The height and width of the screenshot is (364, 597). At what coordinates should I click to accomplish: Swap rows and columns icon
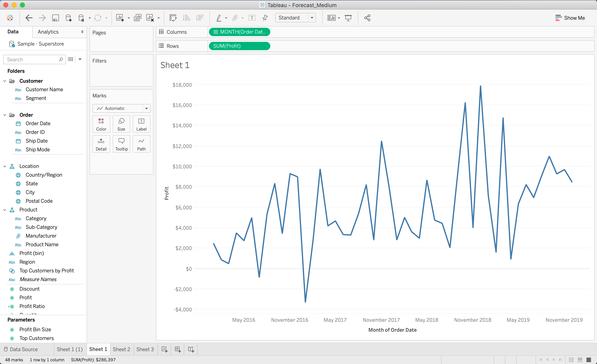[173, 18]
